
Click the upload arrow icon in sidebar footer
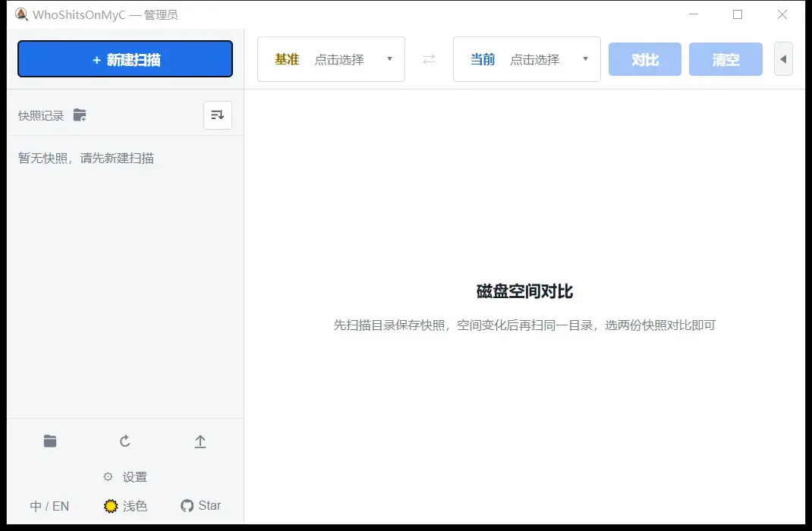point(200,441)
